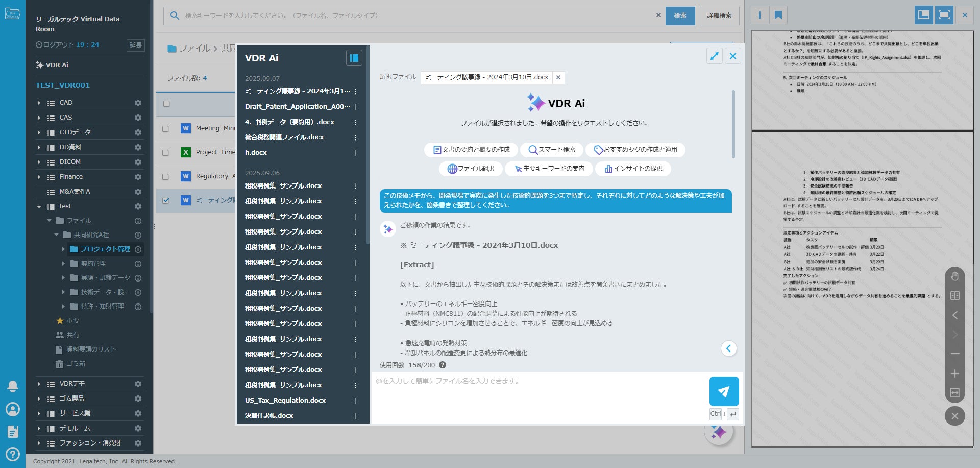Collapse the test data room
Screen dimensions: 980x468
coord(39,206)
